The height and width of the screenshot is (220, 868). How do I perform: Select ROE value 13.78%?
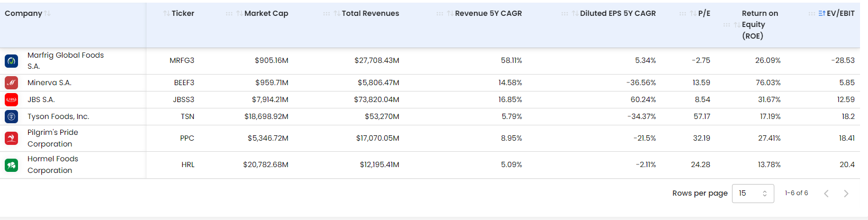[769, 164]
